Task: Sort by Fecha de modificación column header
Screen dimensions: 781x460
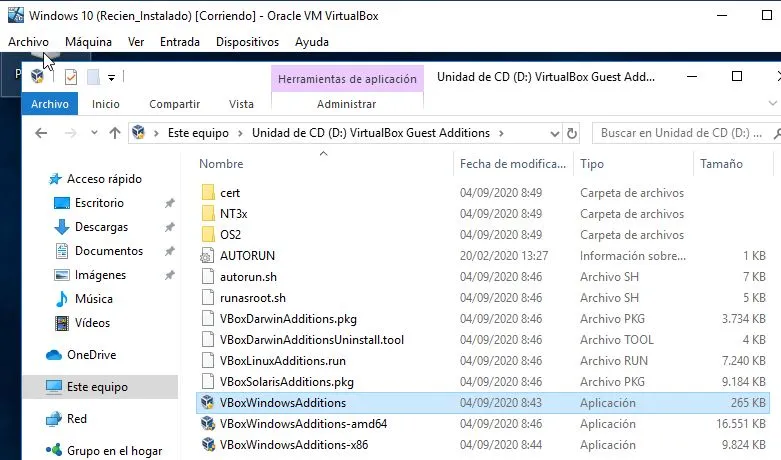Action: [x=513, y=164]
